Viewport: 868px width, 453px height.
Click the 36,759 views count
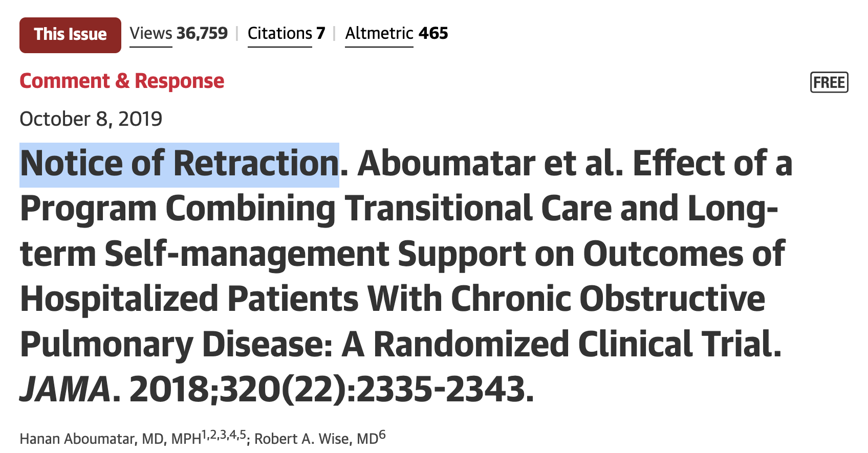pos(202,34)
